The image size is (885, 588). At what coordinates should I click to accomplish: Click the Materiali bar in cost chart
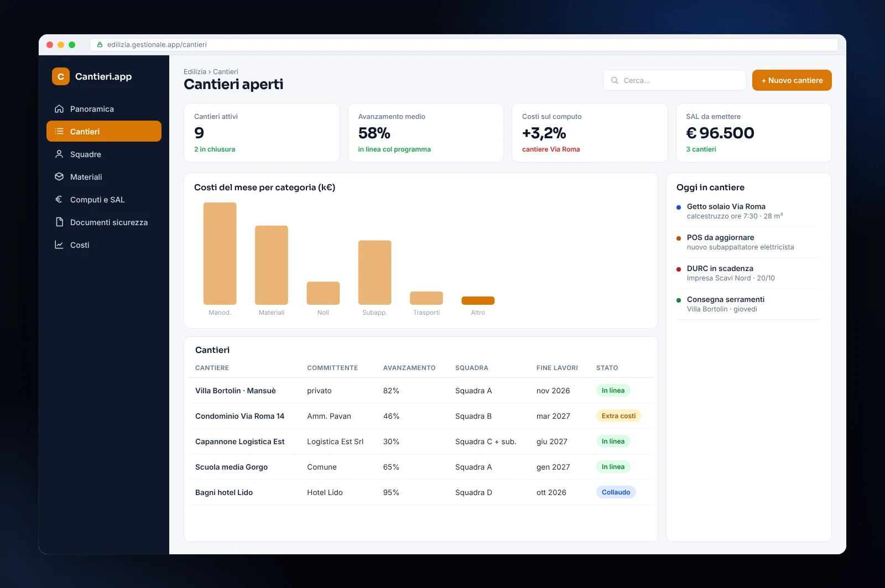[272, 265]
